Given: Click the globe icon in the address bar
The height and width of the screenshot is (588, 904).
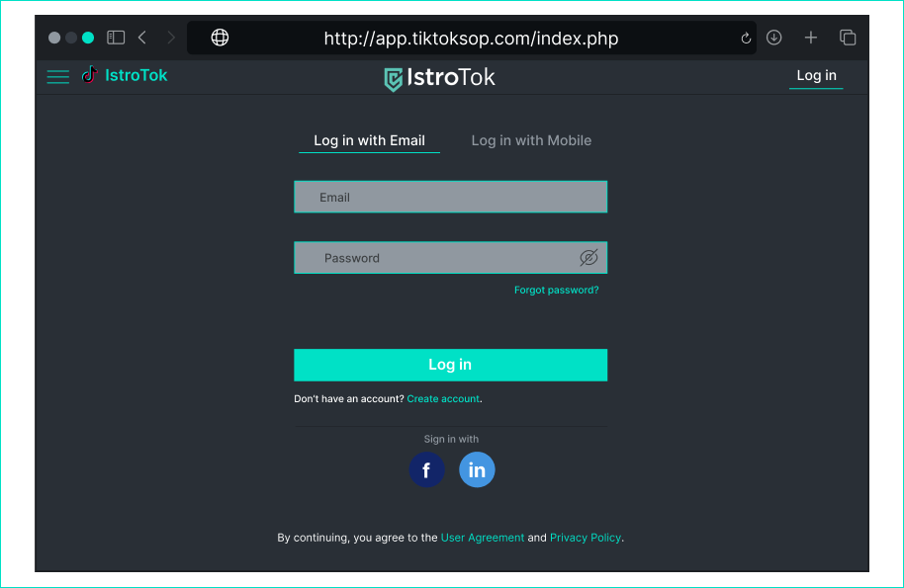Looking at the screenshot, I should coord(220,38).
